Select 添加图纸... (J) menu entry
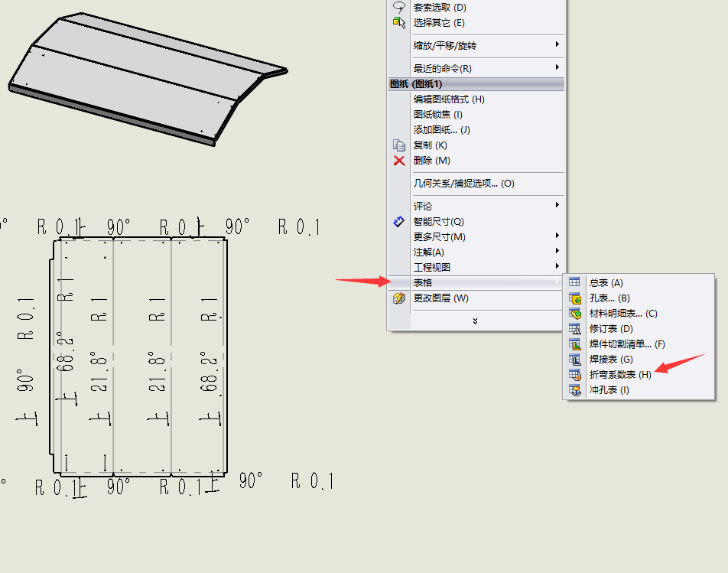This screenshot has width=728, height=573. click(x=441, y=130)
